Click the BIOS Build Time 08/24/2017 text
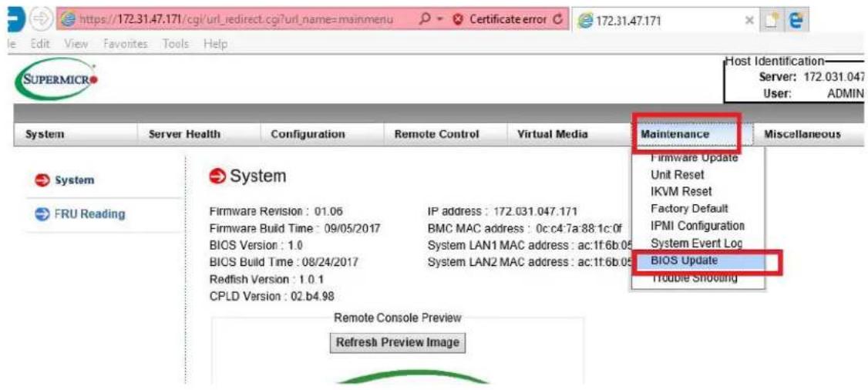Viewport: 868px width, 390px height. [x=284, y=261]
